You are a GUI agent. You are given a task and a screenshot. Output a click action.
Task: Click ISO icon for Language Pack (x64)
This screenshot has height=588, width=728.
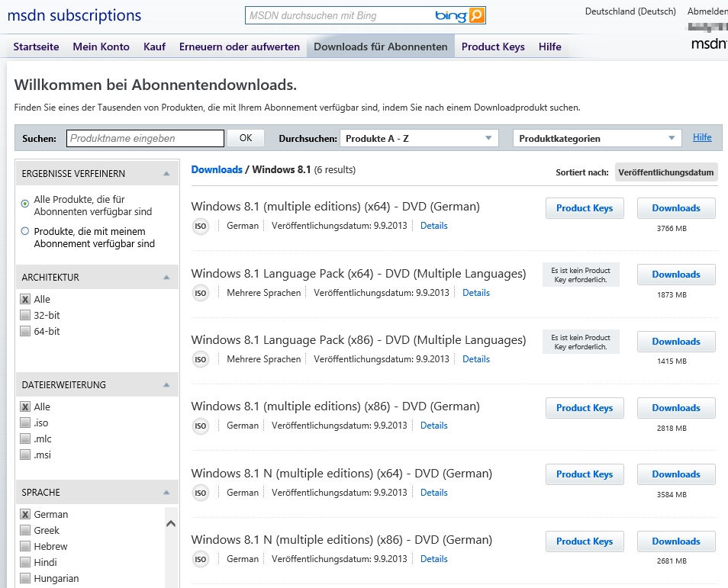pyautogui.click(x=201, y=294)
